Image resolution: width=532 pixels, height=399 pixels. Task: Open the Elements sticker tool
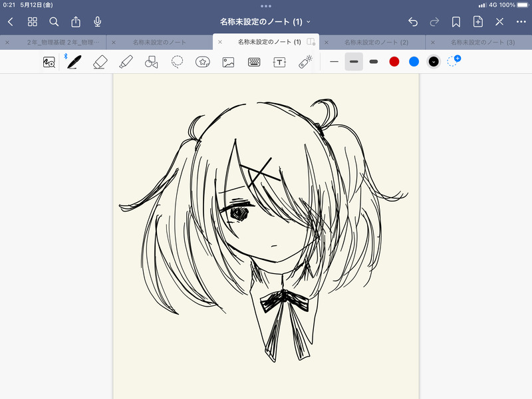203,62
